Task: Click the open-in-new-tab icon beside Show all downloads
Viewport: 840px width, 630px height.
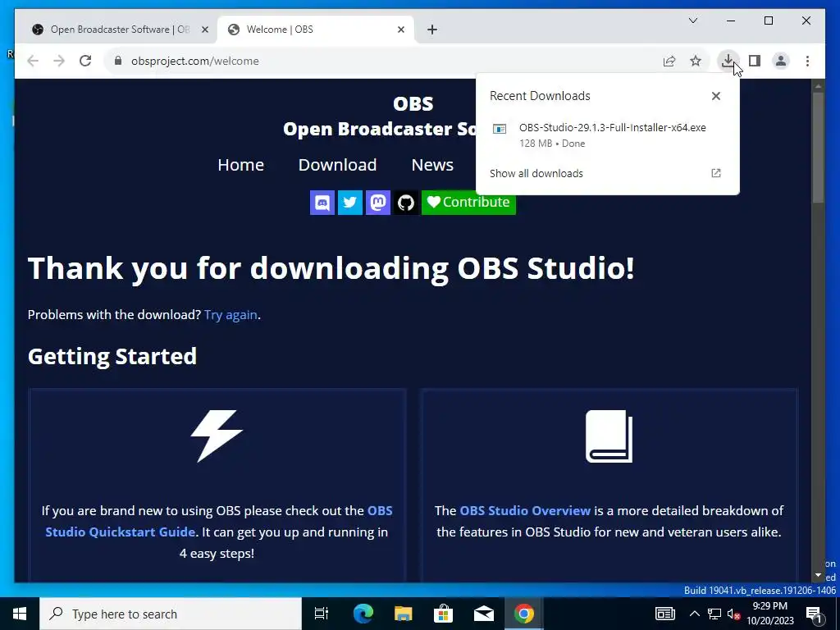Action: (x=715, y=173)
